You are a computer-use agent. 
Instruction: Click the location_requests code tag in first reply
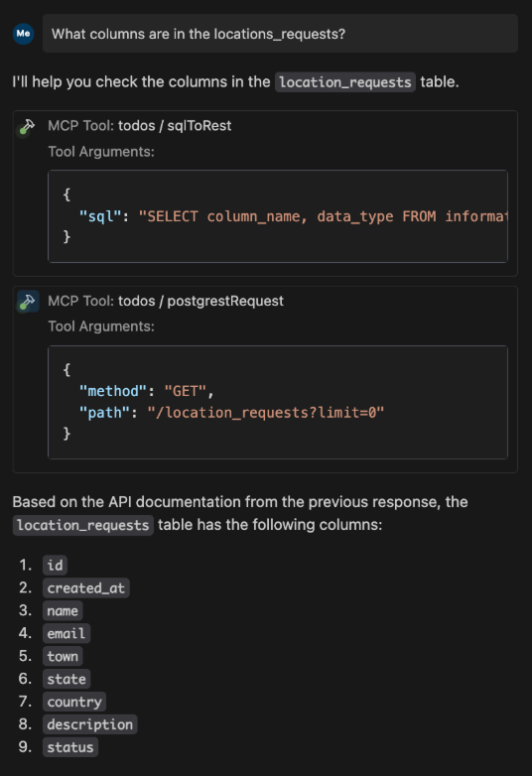coord(345,82)
